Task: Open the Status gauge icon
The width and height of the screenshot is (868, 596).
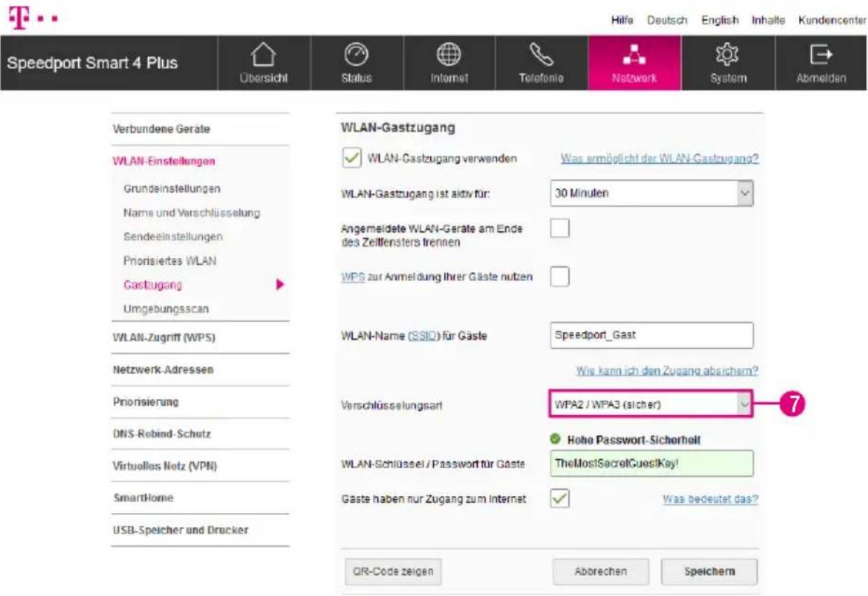Action: coord(356,54)
